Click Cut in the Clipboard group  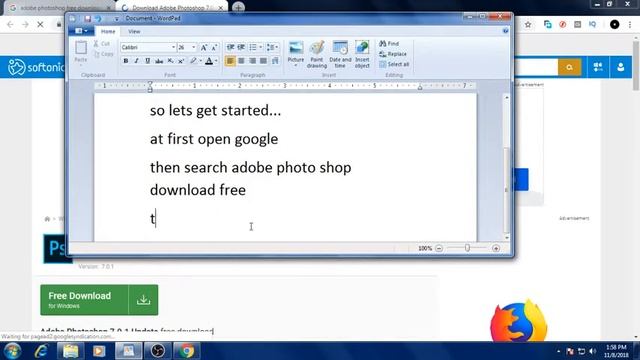click(x=102, y=43)
